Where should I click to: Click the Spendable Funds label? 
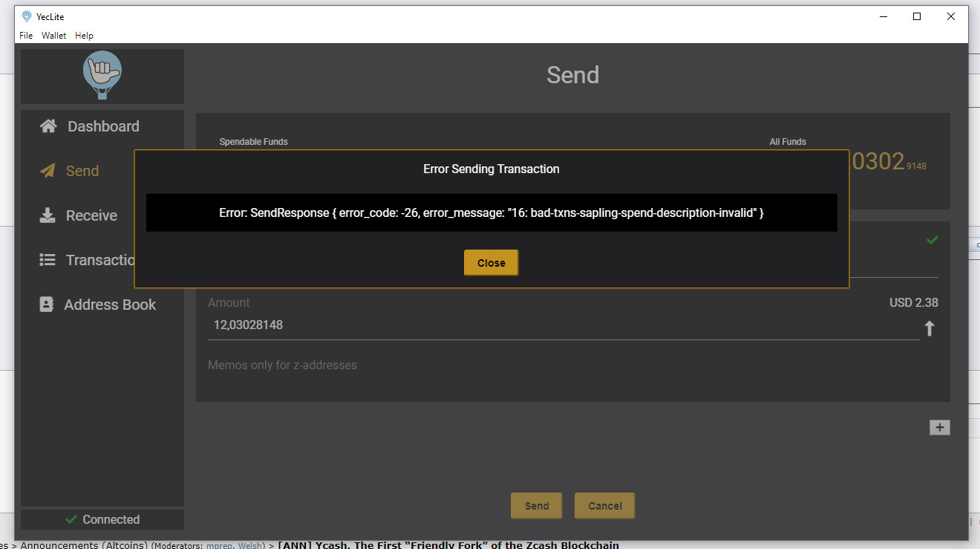pyautogui.click(x=253, y=141)
